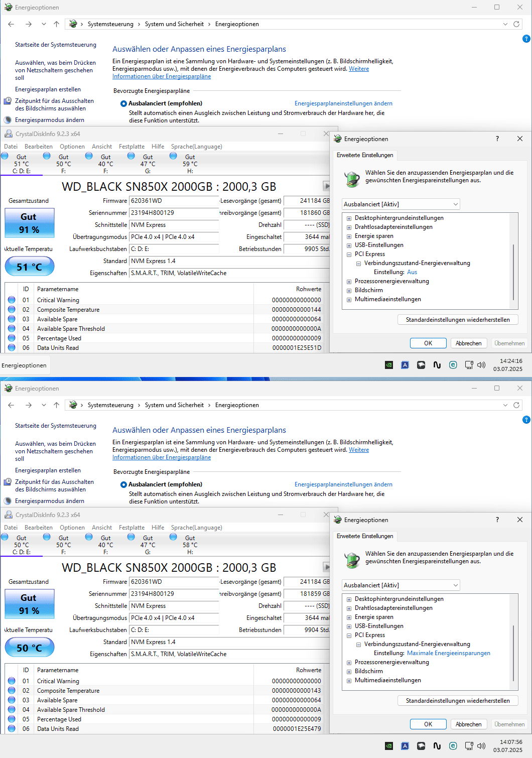Click tree scrollbar in dialog showing 'Aus'

(513, 272)
